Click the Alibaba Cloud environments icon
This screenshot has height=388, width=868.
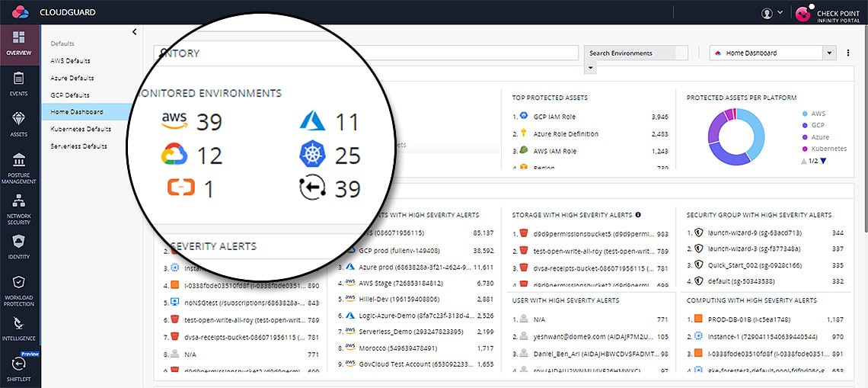[x=181, y=188]
